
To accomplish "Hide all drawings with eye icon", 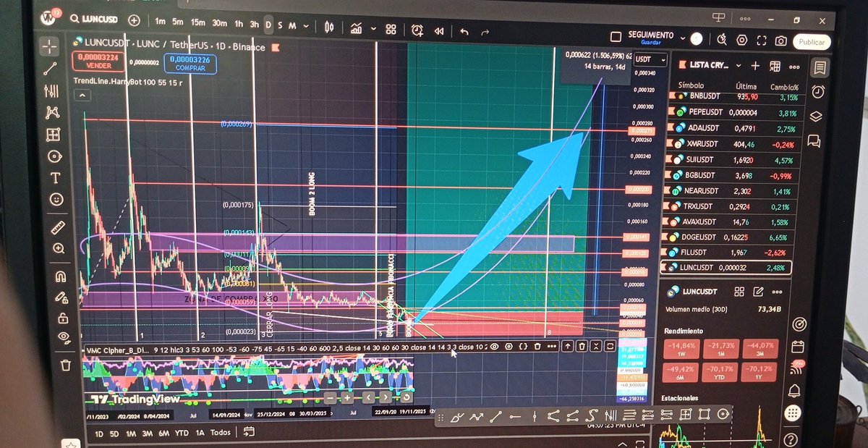I will [64, 337].
